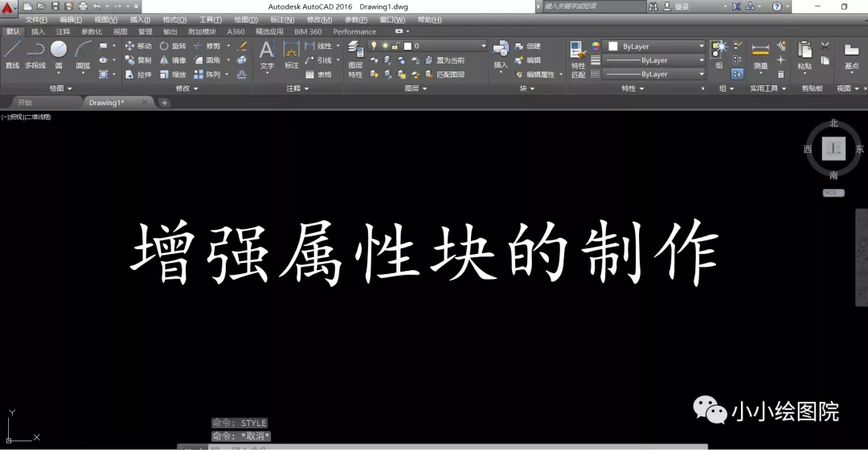Click 置为当前 (Make Current) layer button
Viewport: 868px width, 450px height.
click(444, 59)
